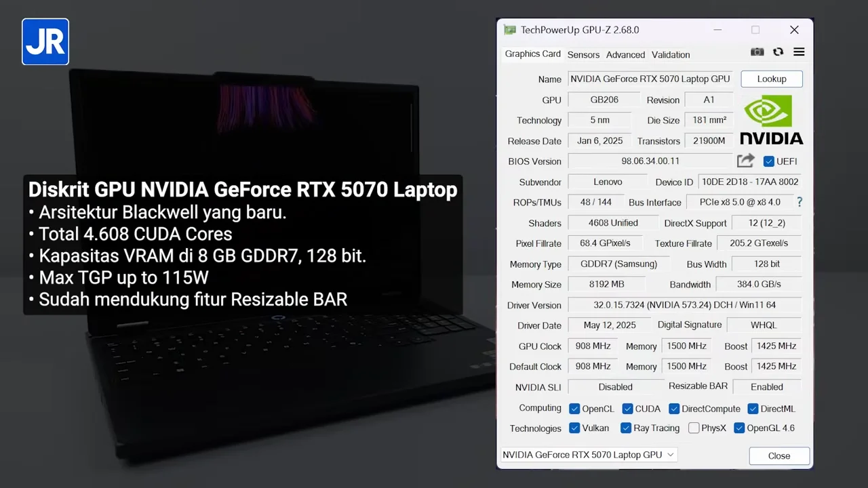Click the Memory Size field 8192 MB
Screen dimensions: 868x488
(x=606, y=285)
